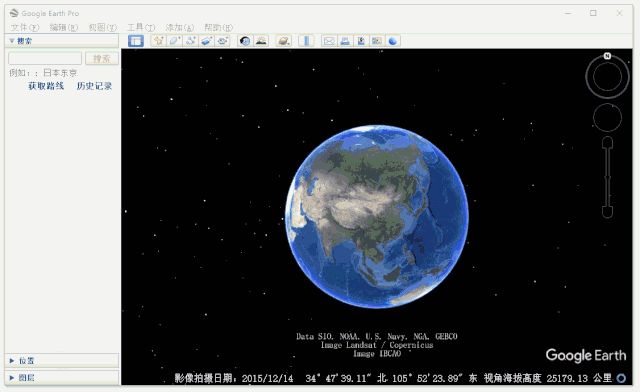This screenshot has width=640, height=392.
Task: Save image of current view
Action: pos(361,41)
